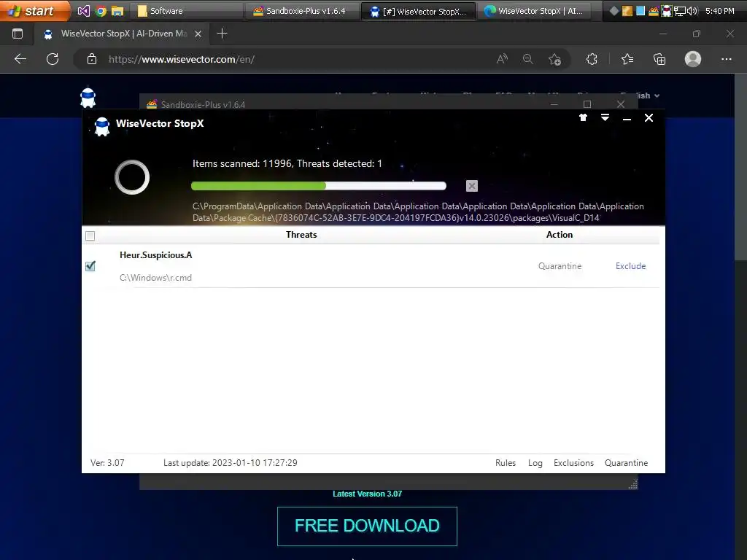Screen dimensions: 747x560
Task: Open the Edge collections icon
Action: 659,59
